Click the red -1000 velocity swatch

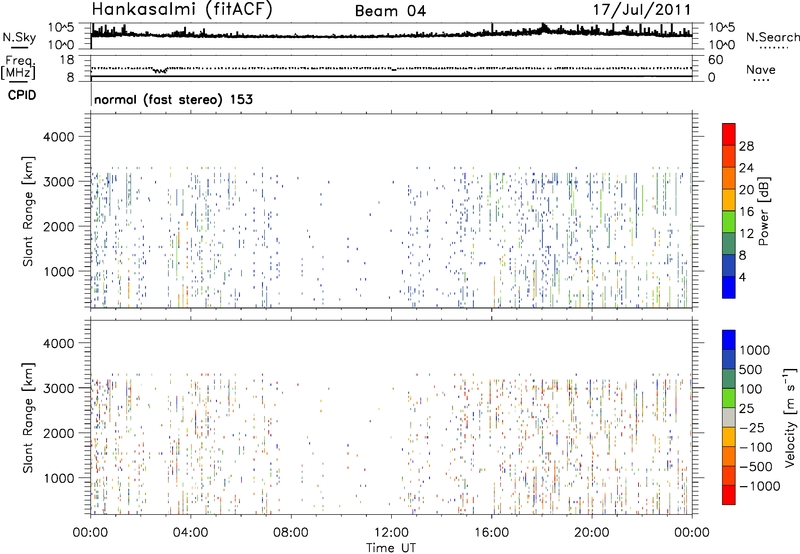[x=729, y=495]
